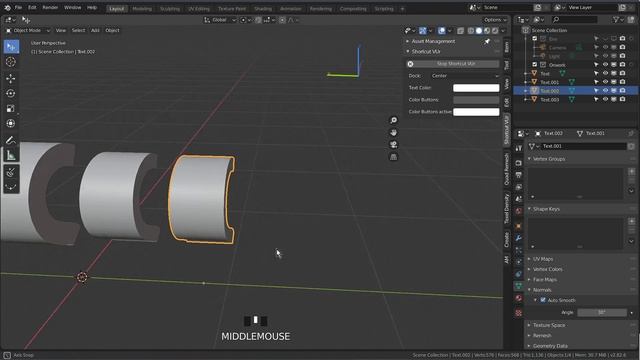Uncheck the Auto Smooth checkbox
The image size is (640, 360).
[x=543, y=300]
